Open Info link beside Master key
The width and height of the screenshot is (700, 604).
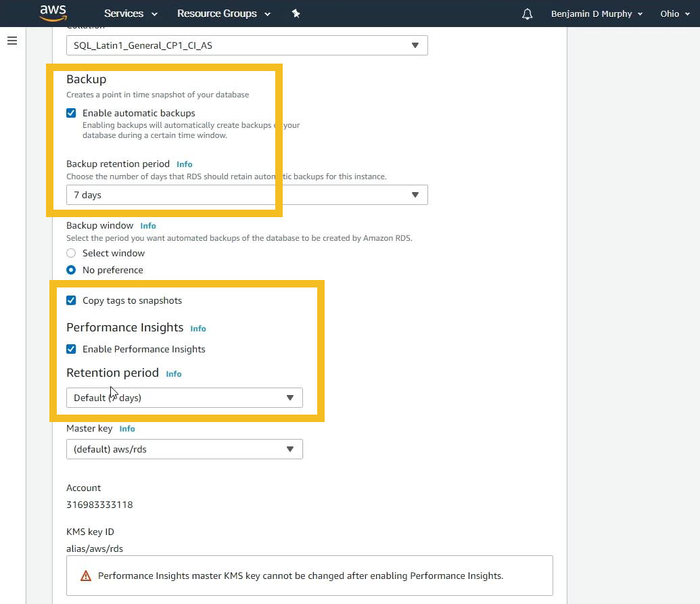pos(127,429)
